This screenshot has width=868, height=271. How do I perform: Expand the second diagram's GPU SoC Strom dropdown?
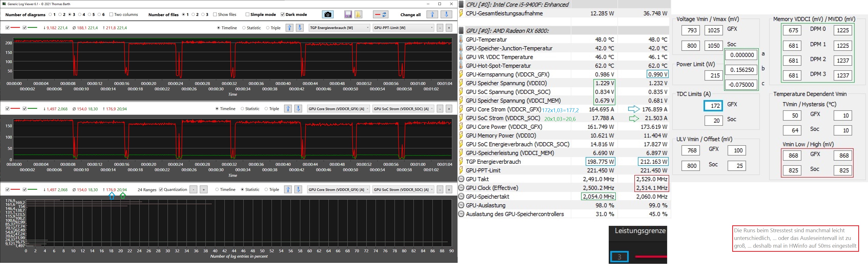pyautogui.click(x=403, y=109)
